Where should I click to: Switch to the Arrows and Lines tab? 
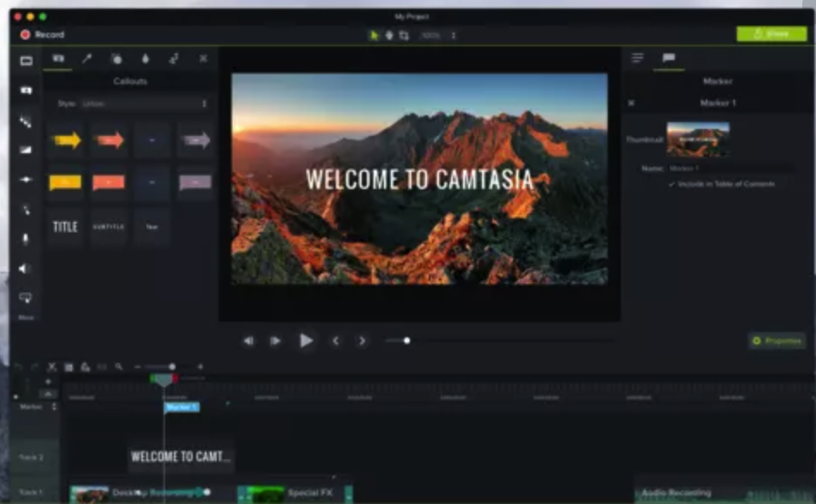click(87, 58)
